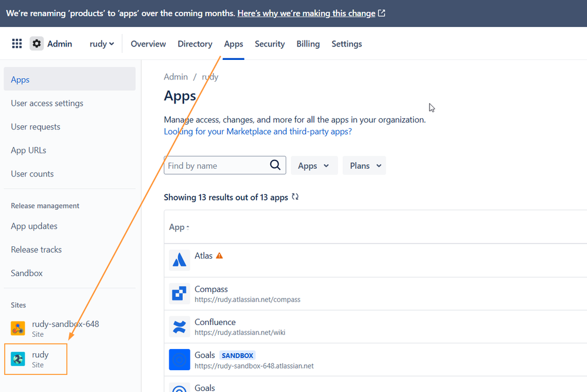Click the search magnifier icon
The height and width of the screenshot is (392, 587).
pyautogui.click(x=275, y=165)
